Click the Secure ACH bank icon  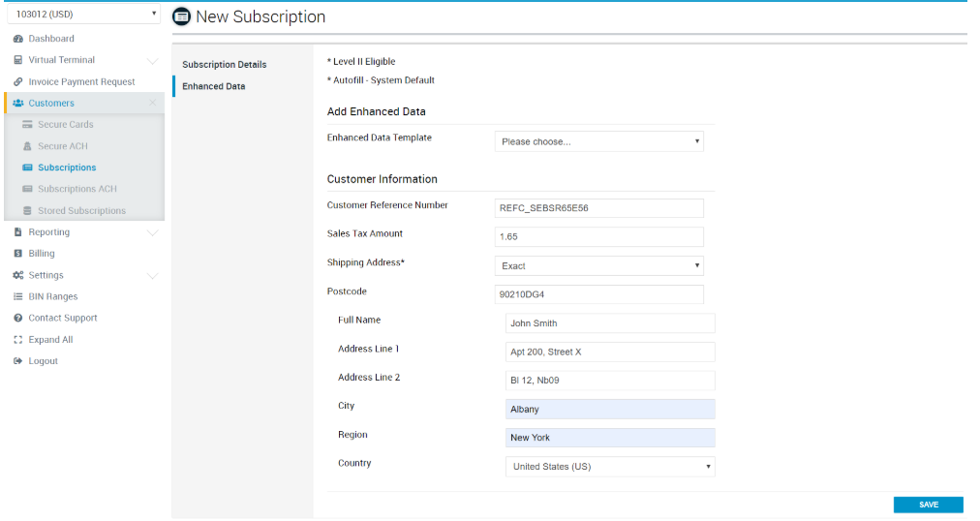(x=28, y=146)
